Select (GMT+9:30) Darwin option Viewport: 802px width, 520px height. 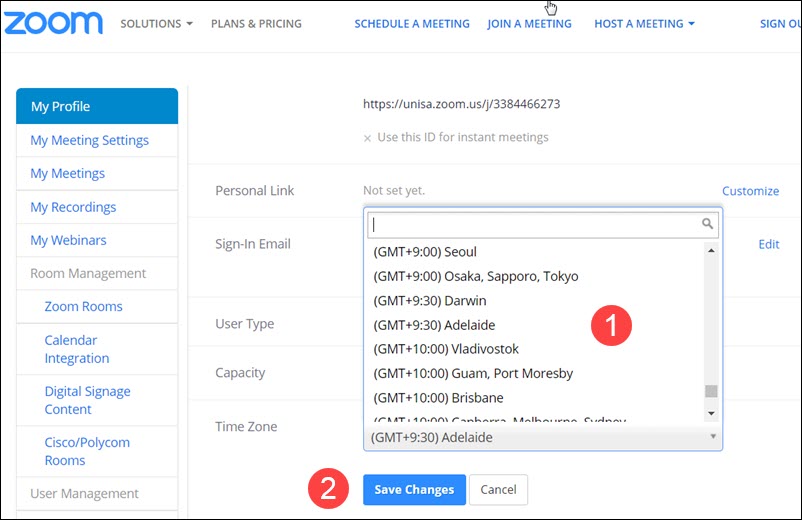click(534, 301)
